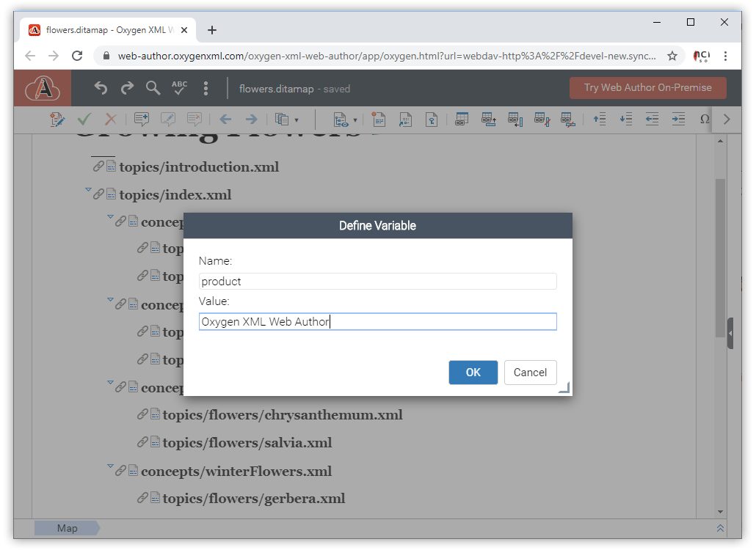Insert a special character with Omega icon

705,119
